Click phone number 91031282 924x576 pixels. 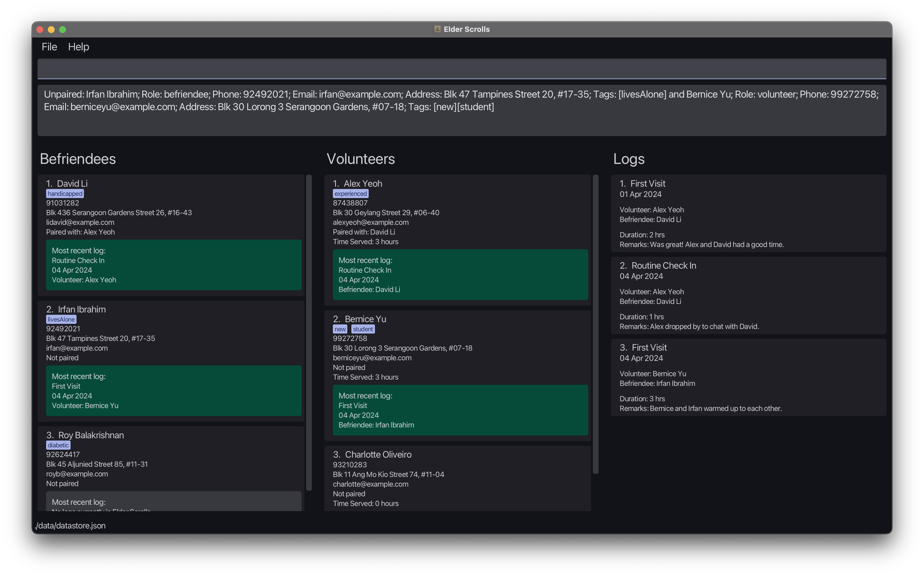(x=63, y=203)
